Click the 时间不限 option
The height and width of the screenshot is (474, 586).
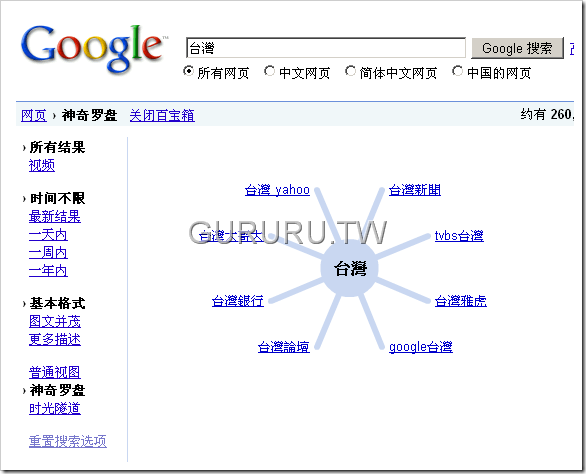click(57, 198)
